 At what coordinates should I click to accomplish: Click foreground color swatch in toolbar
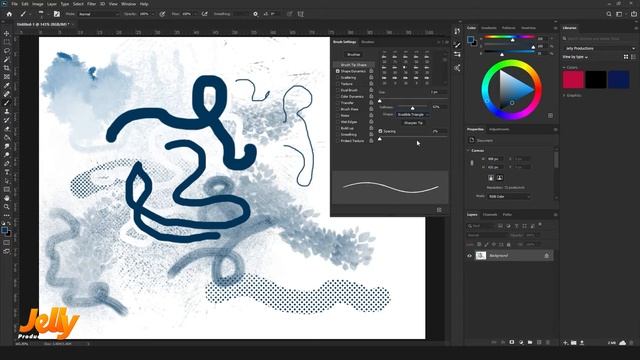[x=4, y=230]
